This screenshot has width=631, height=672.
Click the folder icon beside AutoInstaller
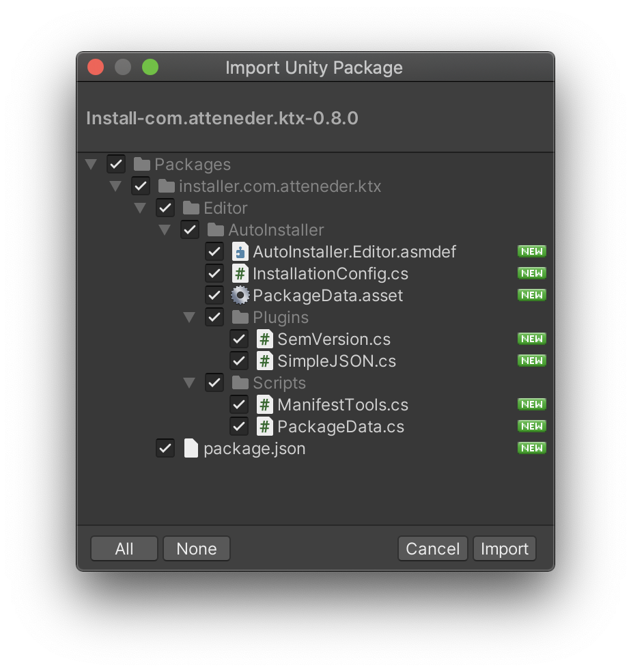click(214, 229)
